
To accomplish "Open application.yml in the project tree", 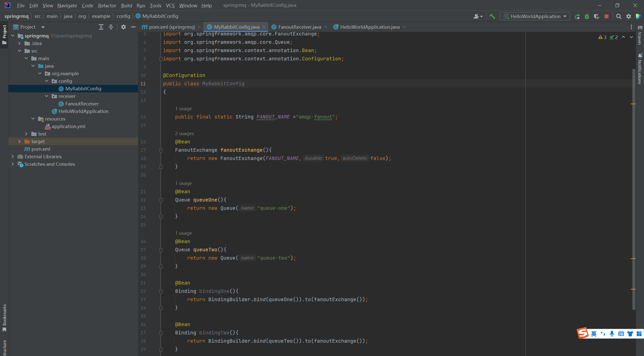I will click(x=68, y=126).
